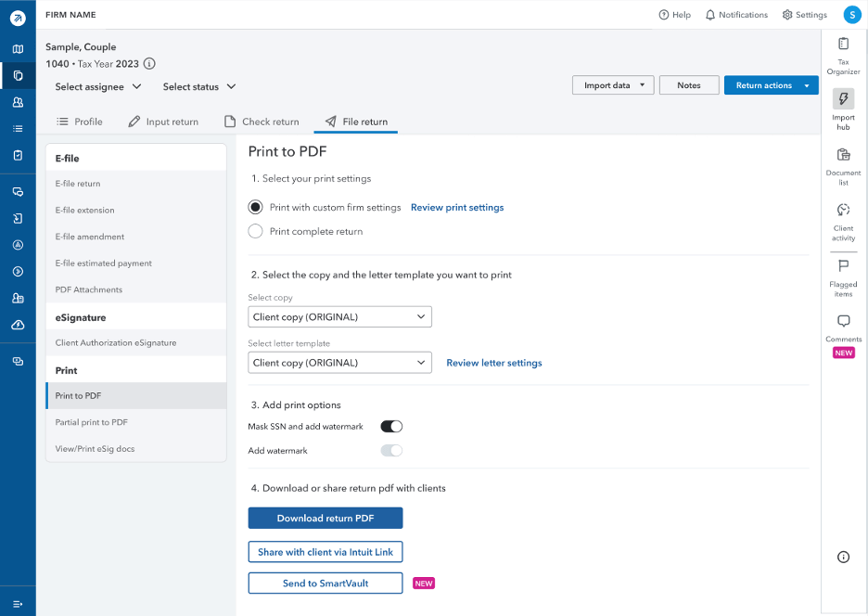
Task: Switch to the Check return tab
Action: pos(262,122)
